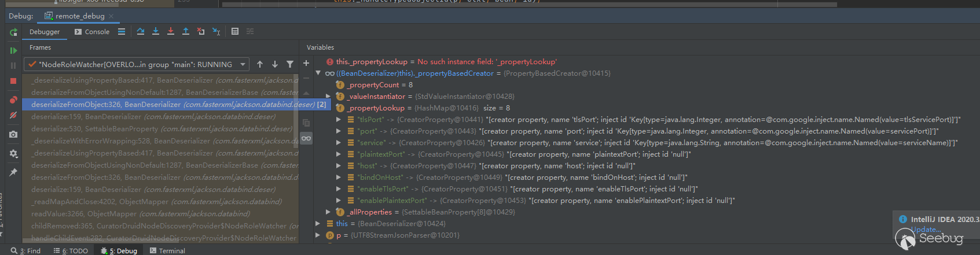Pause the program

point(13,66)
